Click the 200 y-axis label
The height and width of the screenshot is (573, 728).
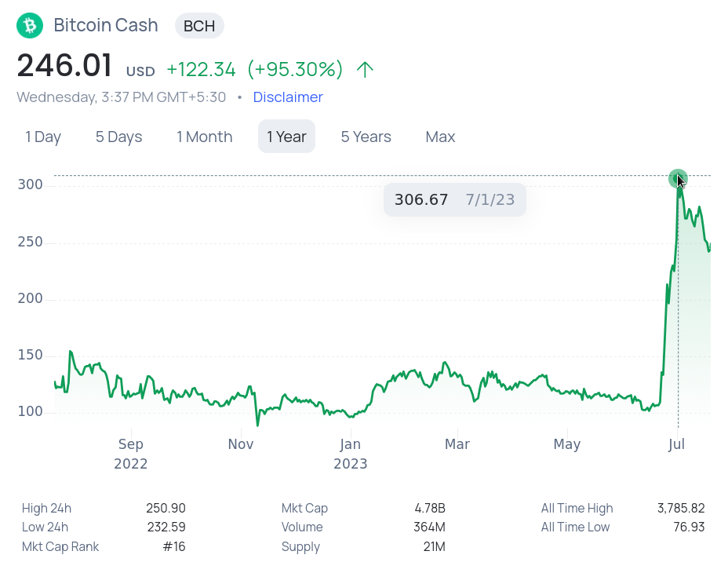tap(30, 298)
